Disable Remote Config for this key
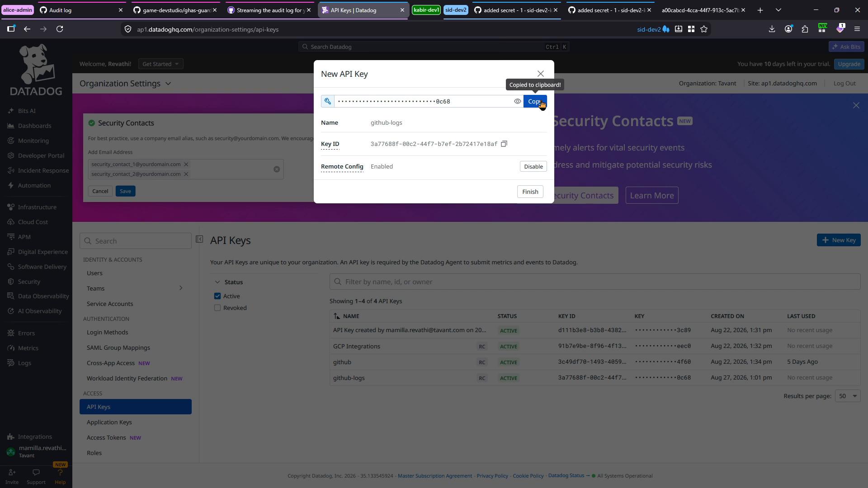Screen dimensions: 868x488 coord(533,166)
